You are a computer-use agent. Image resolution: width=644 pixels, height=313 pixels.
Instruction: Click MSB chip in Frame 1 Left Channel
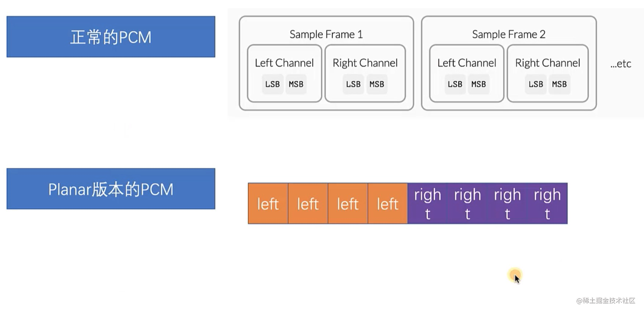pos(296,84)
